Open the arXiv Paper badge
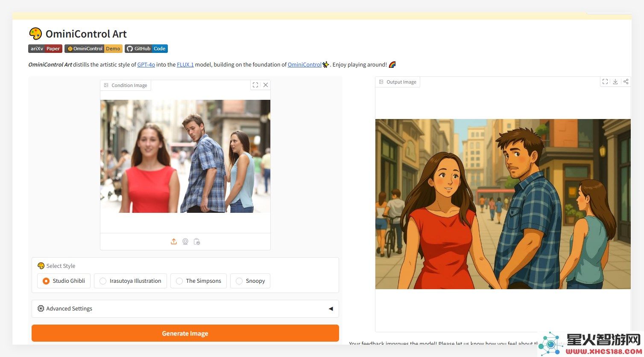 pyautogui.click(x=45, y=49)
